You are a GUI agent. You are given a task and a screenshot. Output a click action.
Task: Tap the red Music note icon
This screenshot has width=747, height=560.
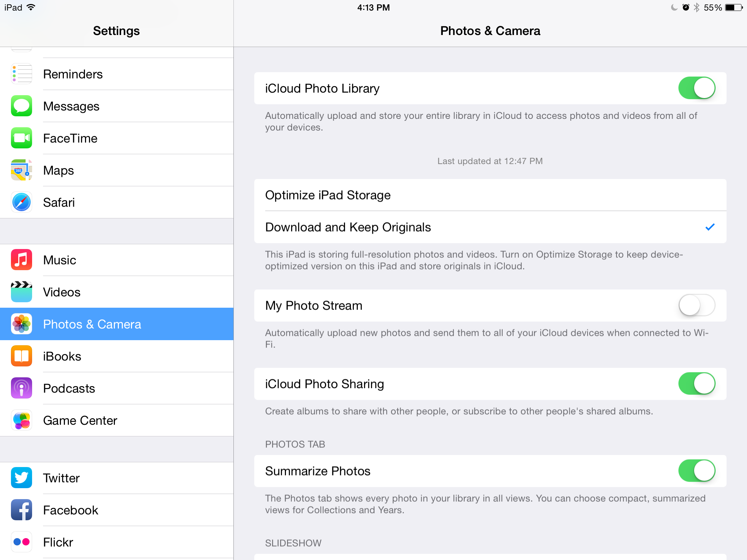[x=22, y=260]
